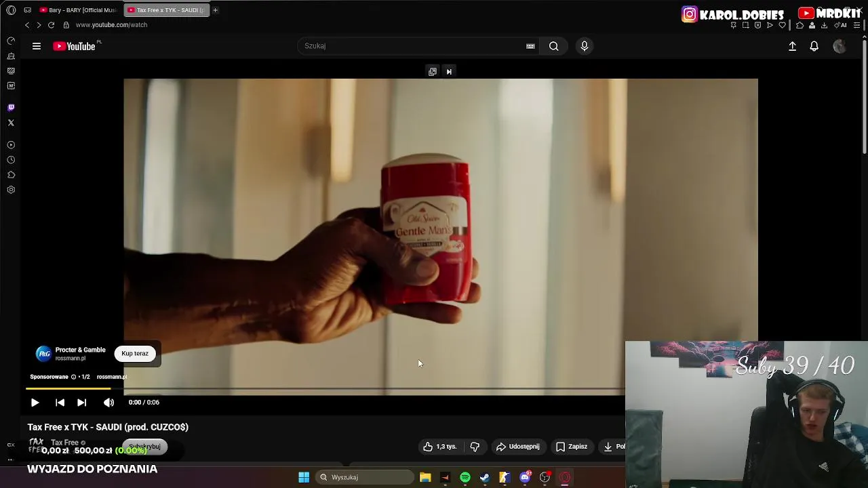This screenshot has width=868, height=488.
Task: Open browsing history clock in sidebar
Action: 11,160
